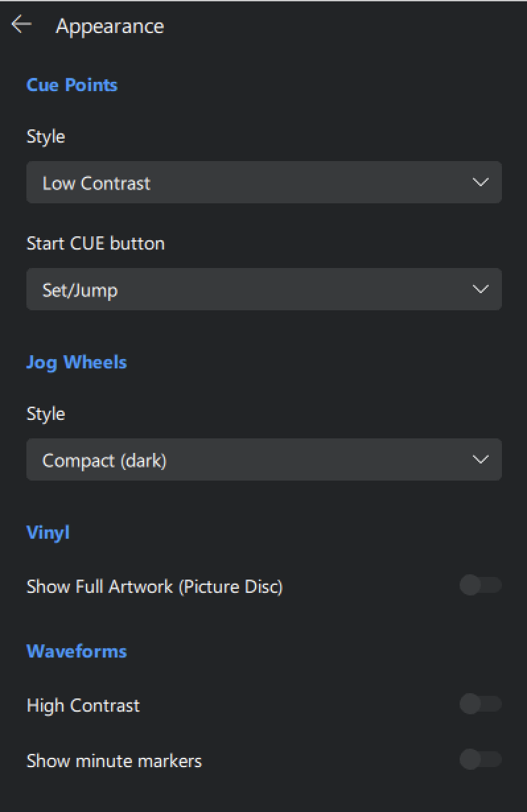Click the Jog Wheels Style dropdown chevron
527x812 pixels.
(481, 459)
